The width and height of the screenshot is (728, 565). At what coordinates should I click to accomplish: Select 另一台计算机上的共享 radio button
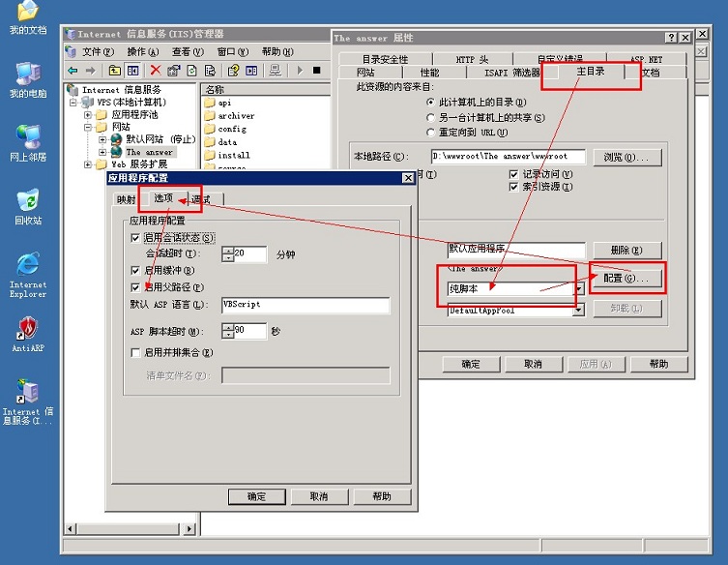(430, 118)
